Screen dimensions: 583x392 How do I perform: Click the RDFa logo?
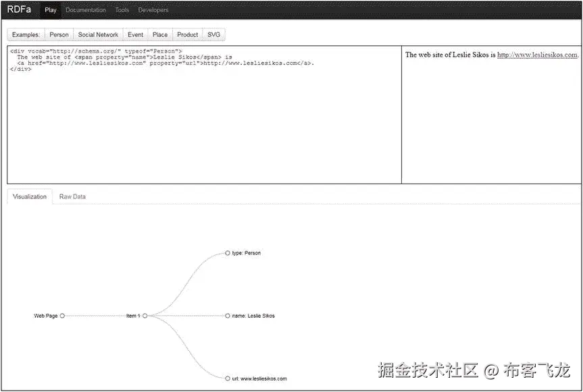[x=19, y=9]
